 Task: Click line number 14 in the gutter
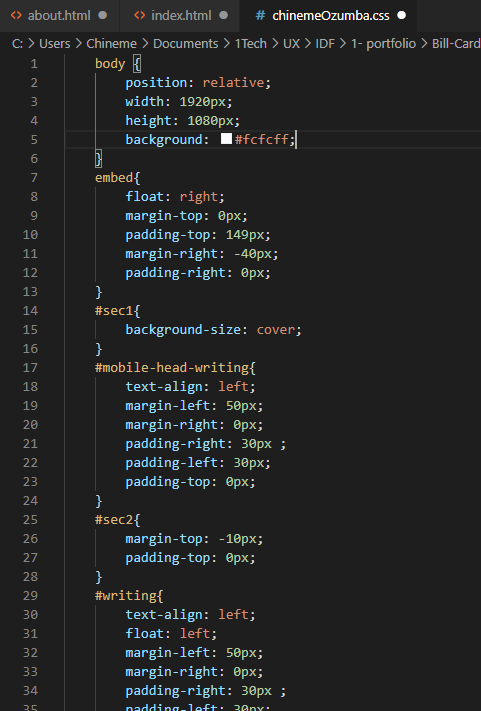30,311
